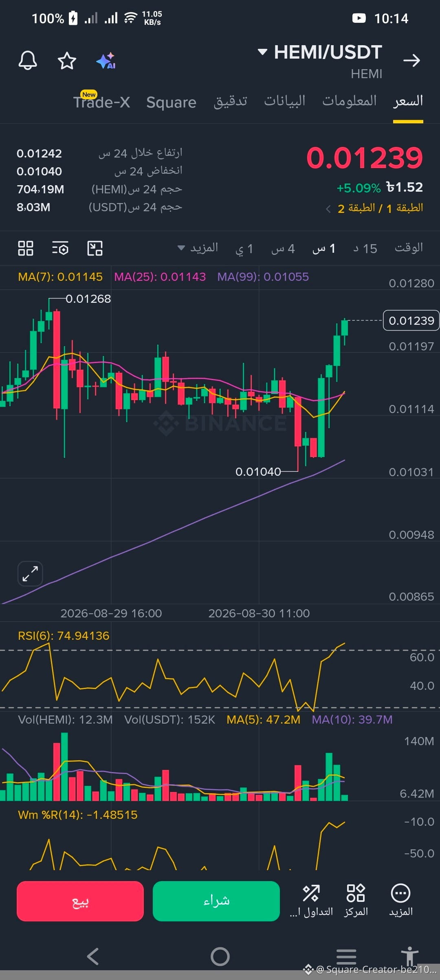
Task: Expand the المزيد timeframe dropdown
Action: (x=198, y=248)
